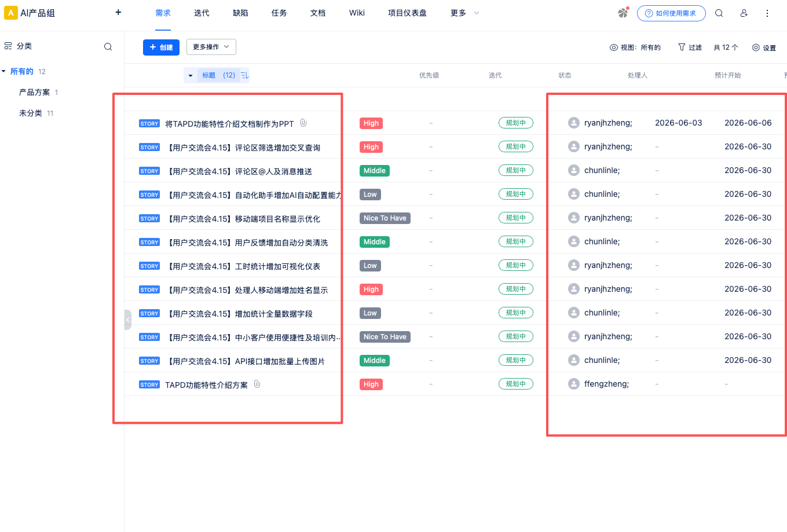Open the 文档 tab
The width and height of the screenshot is (787, 532).
point(318,13)
